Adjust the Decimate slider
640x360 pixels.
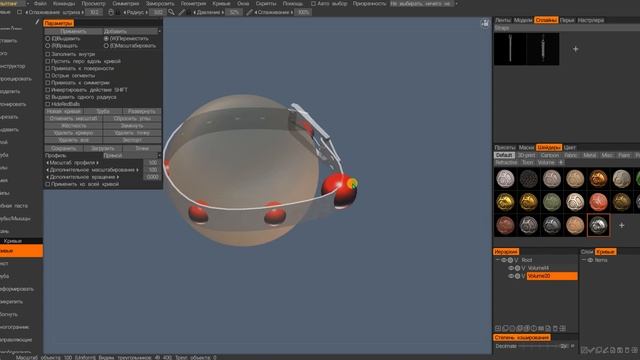click(x=539, y=346)
